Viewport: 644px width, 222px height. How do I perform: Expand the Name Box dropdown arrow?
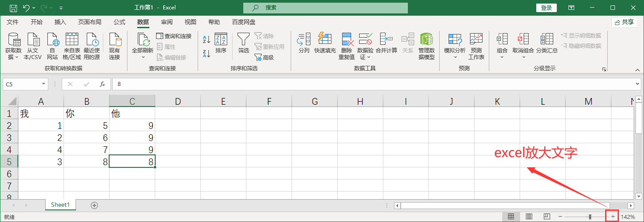click(x=44, y=84)
